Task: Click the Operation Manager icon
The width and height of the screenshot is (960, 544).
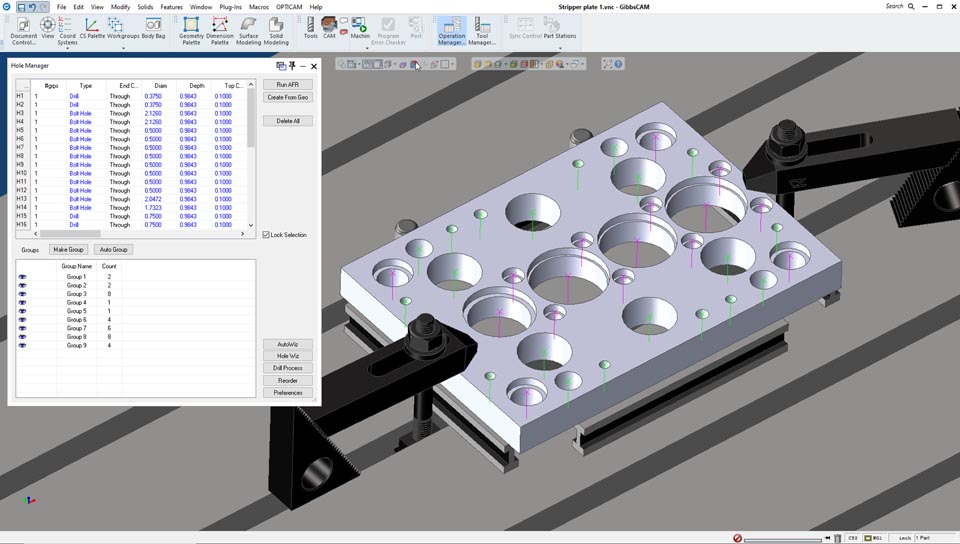Action: tap(451, 29)
